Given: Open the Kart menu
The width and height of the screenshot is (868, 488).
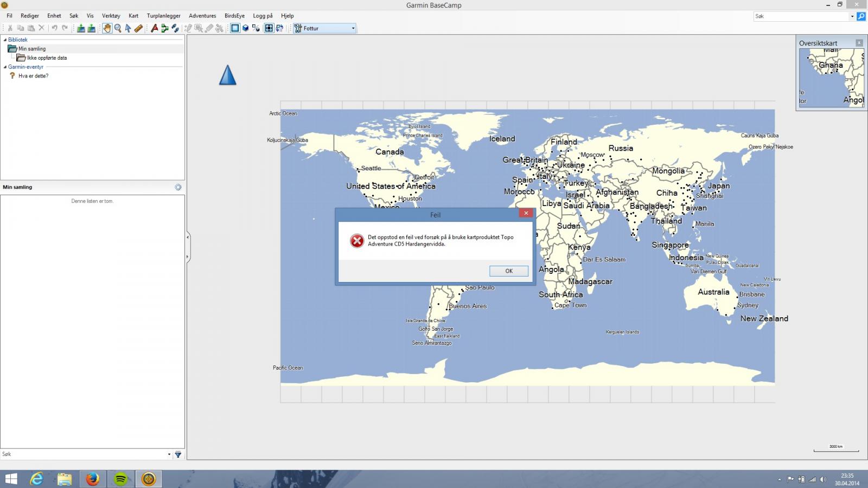Looking at the screenshot, I should pyautogui.click(x=133, y=16).
